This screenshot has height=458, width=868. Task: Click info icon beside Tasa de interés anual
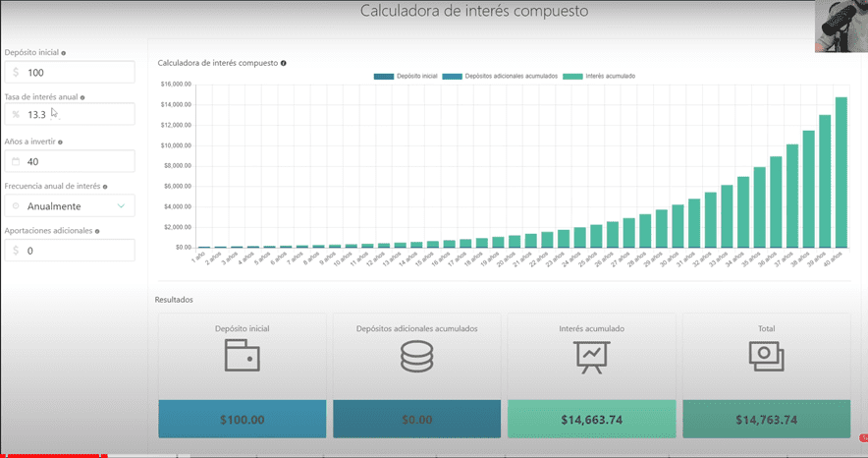[x=82, y=97]
